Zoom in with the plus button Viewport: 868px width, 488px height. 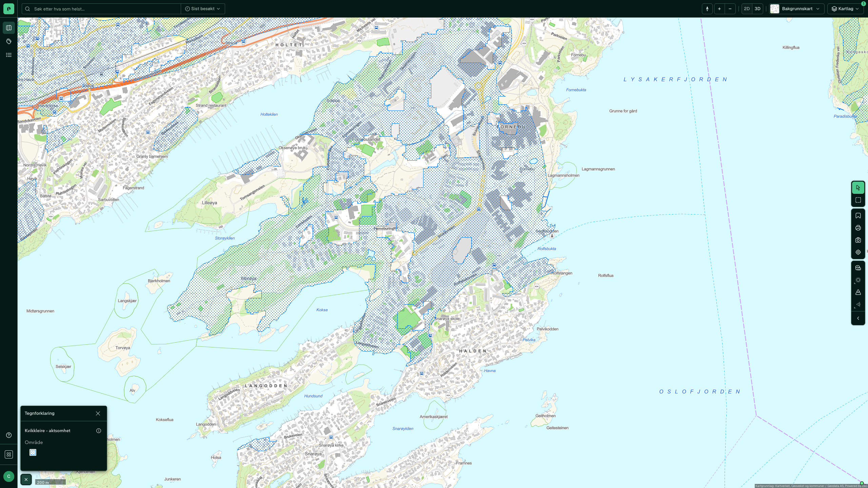tap(719, 9)
